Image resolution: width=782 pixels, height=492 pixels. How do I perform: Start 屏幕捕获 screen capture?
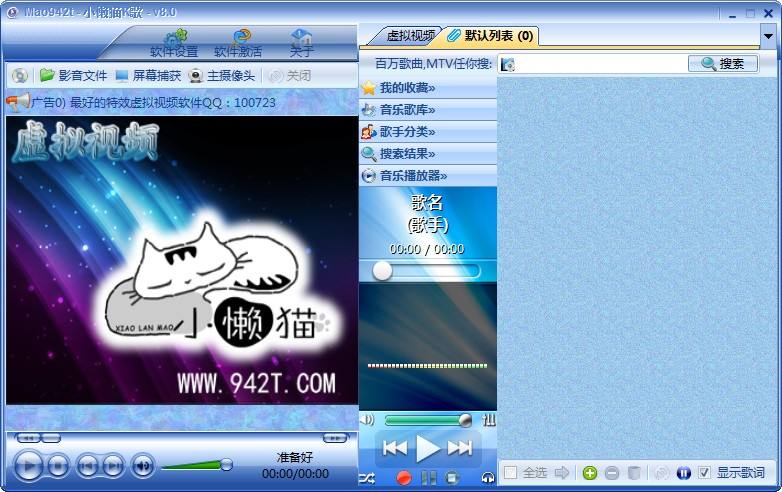pos(148,75)
